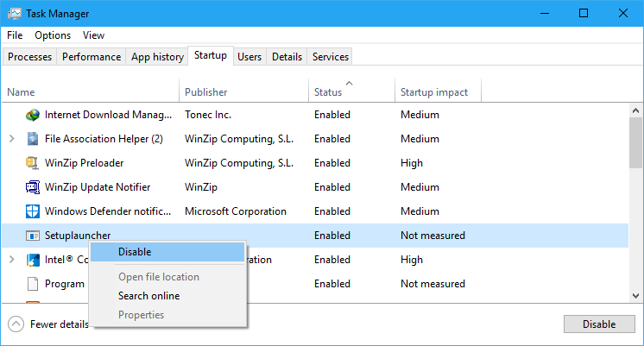Click the Fewer details circle arrow icon
The height and width of the screenshot is (346, 644).
pyautogui.click(x=16, y=324)
